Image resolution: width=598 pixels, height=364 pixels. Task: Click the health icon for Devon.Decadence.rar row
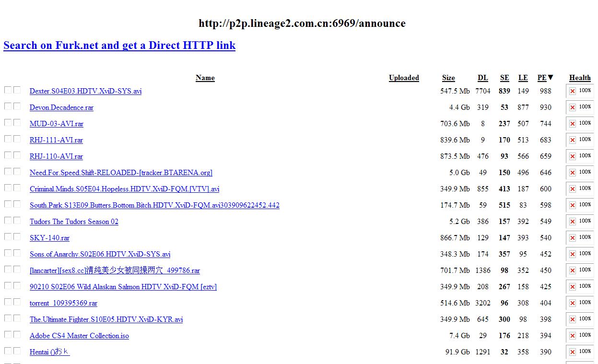pos(572,107)
